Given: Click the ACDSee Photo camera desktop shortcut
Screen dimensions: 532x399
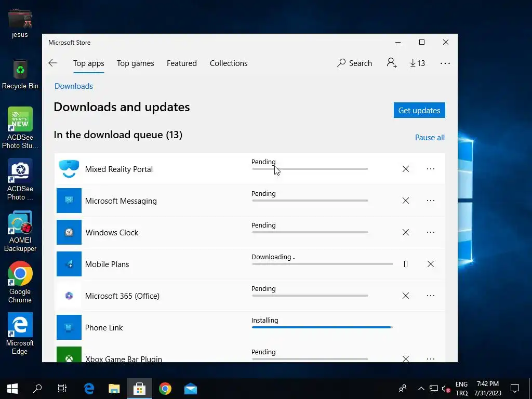Looking at the screenshot, I should tap(20, 179).
